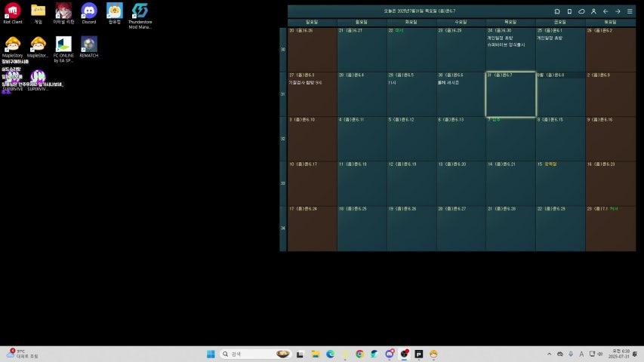
Task: Open the yellow folder on the desktop
Action: pos(39,14)
